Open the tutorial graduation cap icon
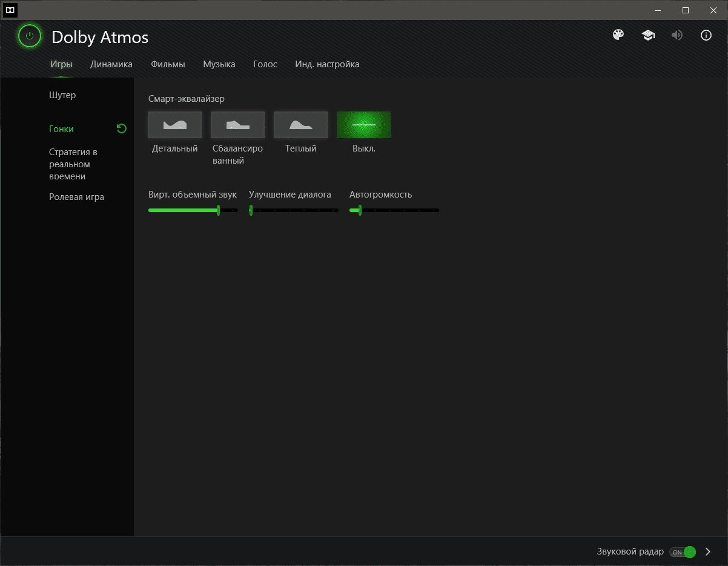The image size is (728, 566). [648, 35]
